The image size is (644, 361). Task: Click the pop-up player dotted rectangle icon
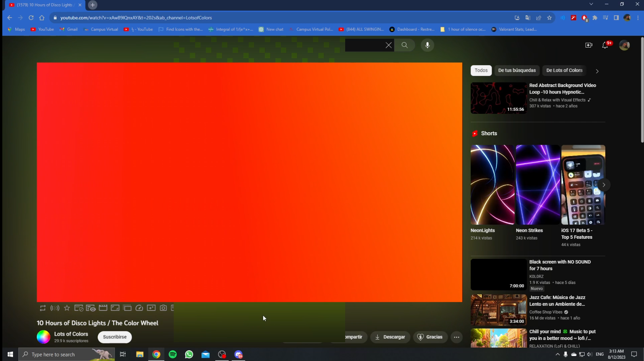[127, 308]
